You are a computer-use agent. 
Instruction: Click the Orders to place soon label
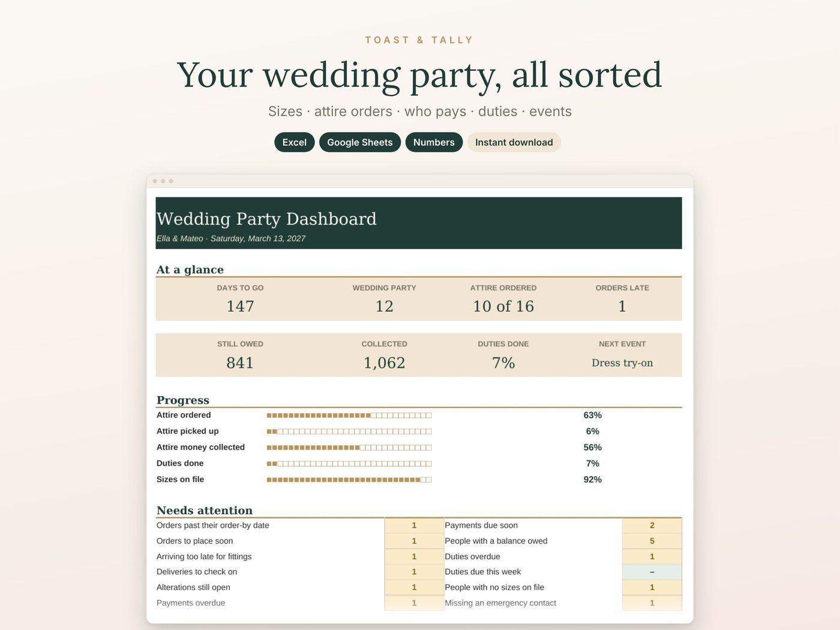point(195,541)
